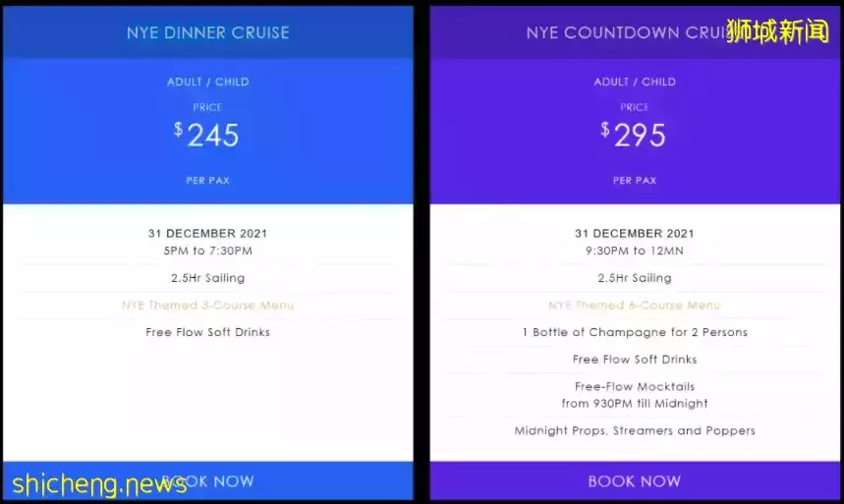Viewport: 844px width, 504px height.
Task: Click the Free-Flow Mocktails item
Action: click(635, 387)
